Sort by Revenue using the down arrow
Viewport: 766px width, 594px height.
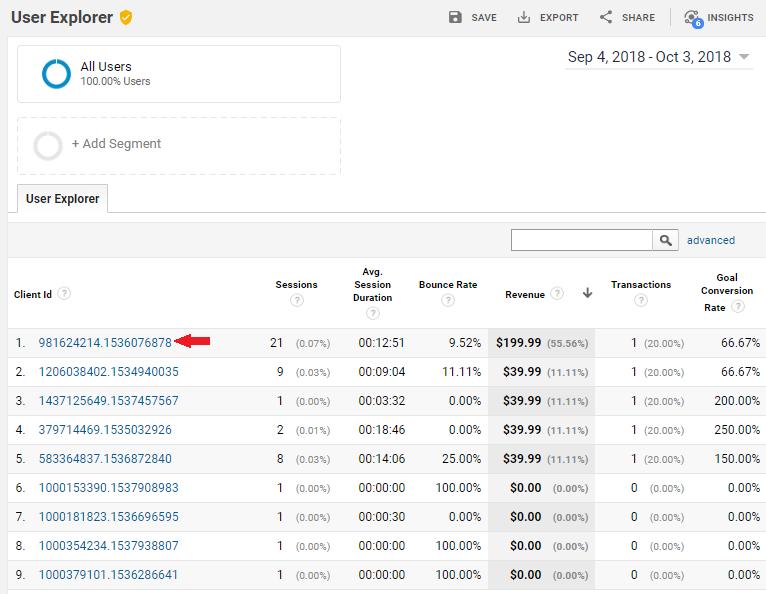(x=587, y=294)
